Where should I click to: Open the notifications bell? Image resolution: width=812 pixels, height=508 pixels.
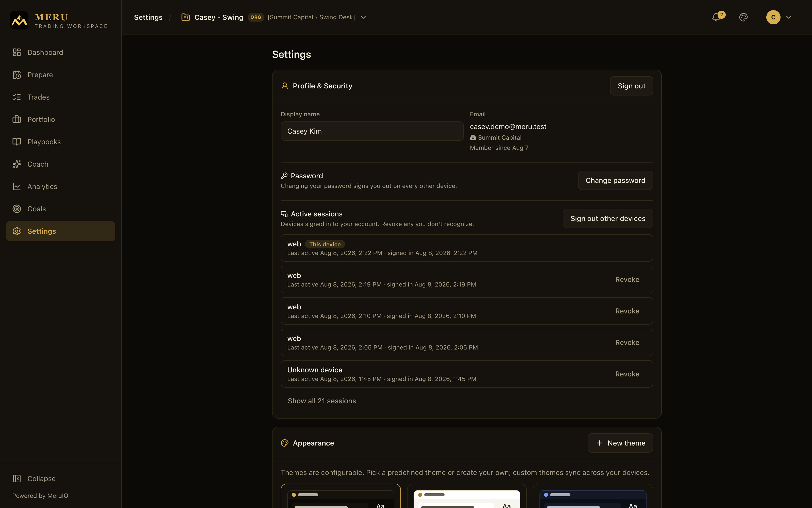(716, 17)
